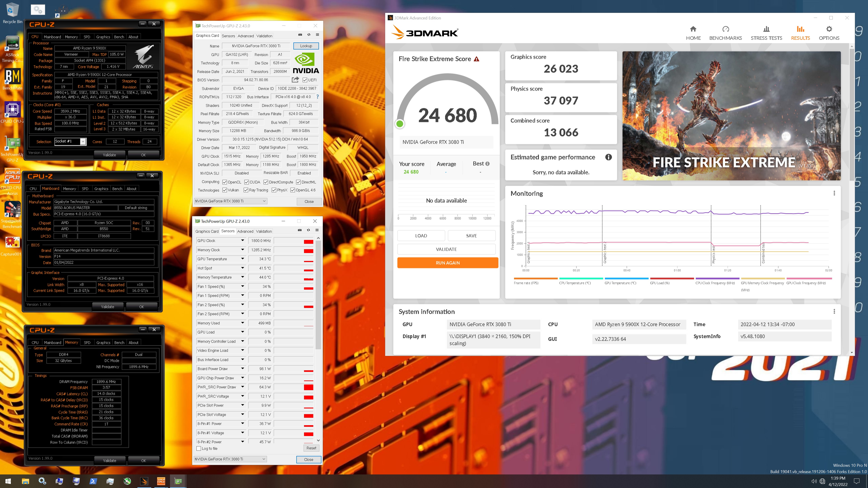868x488 pixels.
Task: Open hamburger menu in GPU-Z Sensors window
Action: click(x=317, y=230)
